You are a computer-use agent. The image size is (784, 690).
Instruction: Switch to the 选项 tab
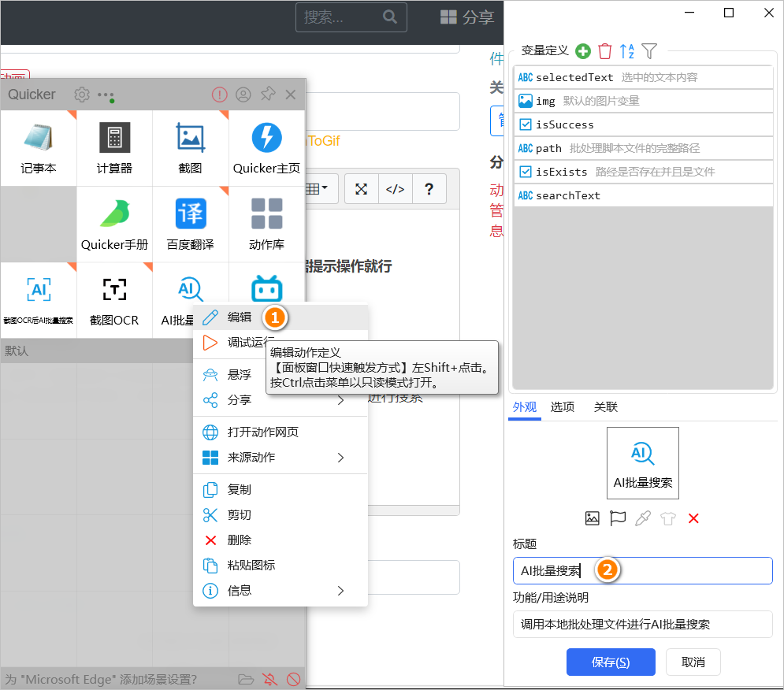[563, 407]
